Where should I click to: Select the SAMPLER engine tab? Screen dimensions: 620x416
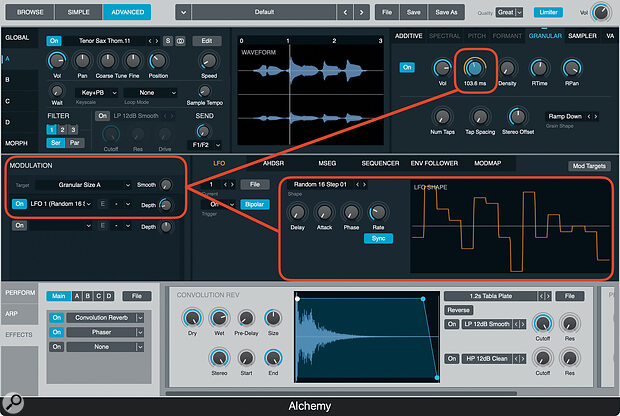pos(582,36)
